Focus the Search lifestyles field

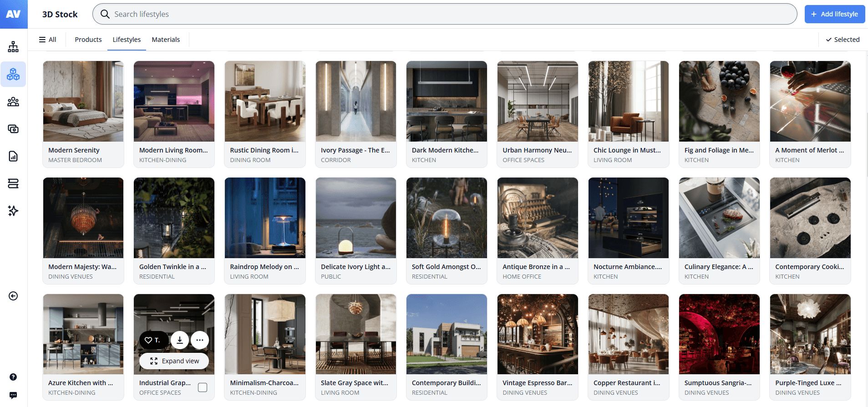coord(445,14)
